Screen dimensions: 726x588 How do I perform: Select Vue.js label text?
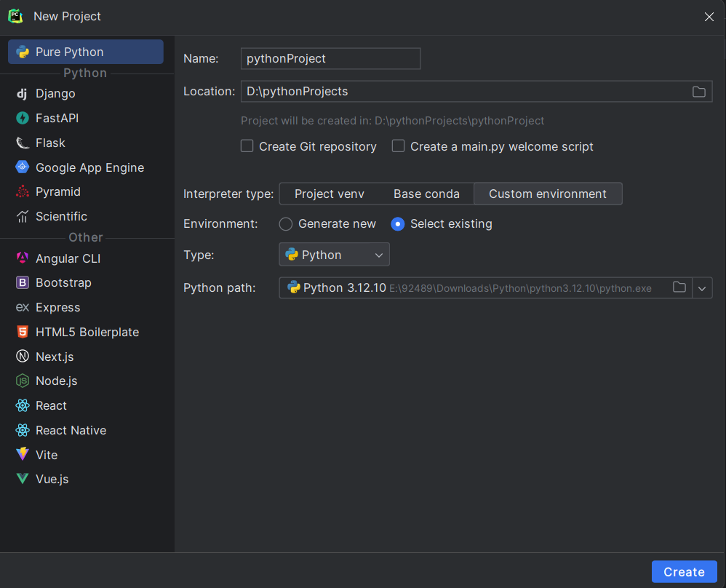point(52,479)
